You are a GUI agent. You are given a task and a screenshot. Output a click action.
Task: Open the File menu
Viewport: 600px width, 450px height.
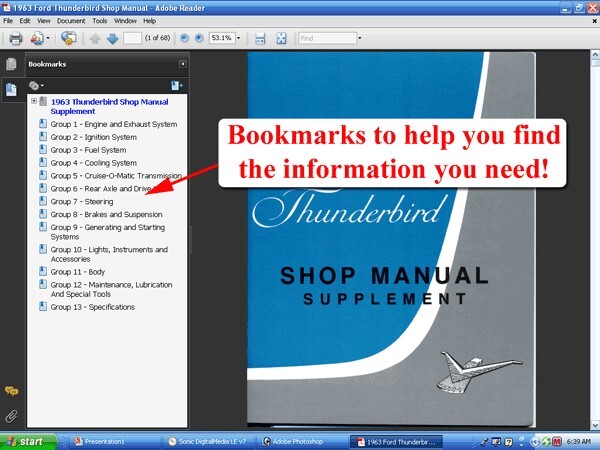(x=8, y=21)
